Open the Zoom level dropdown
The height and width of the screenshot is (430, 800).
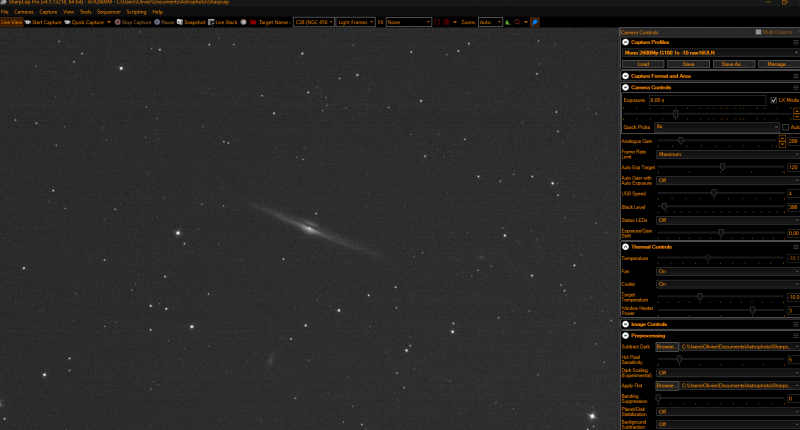point(490,22)
